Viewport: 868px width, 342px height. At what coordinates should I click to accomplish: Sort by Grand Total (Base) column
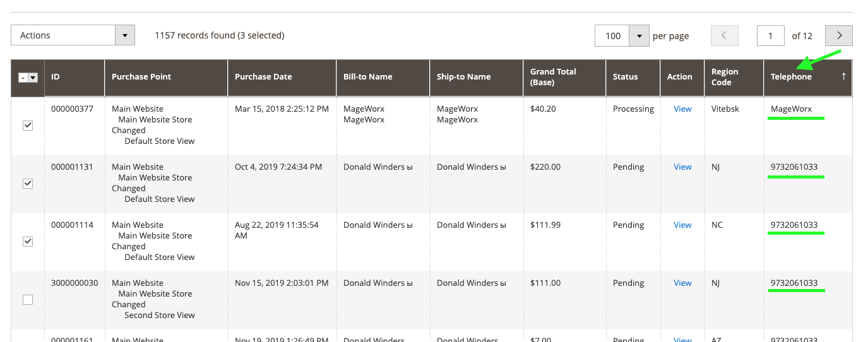click(553, 77)
